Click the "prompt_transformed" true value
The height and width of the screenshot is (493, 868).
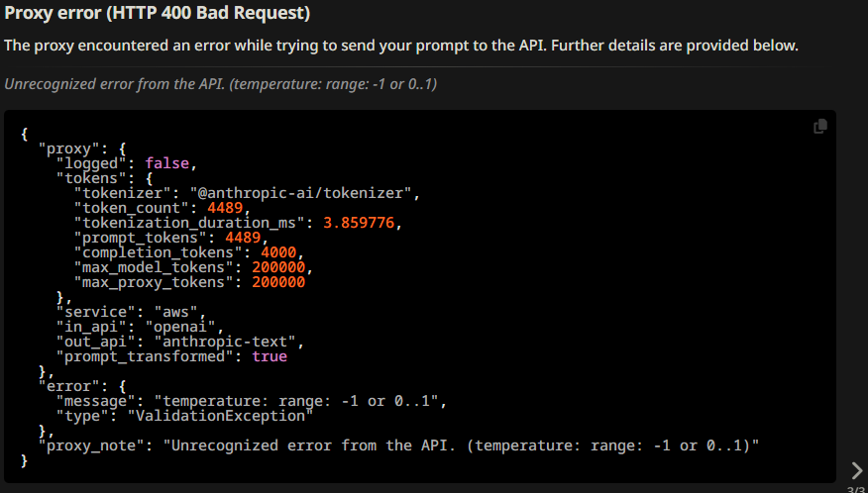pyautogui.click(x=270, y=356)
